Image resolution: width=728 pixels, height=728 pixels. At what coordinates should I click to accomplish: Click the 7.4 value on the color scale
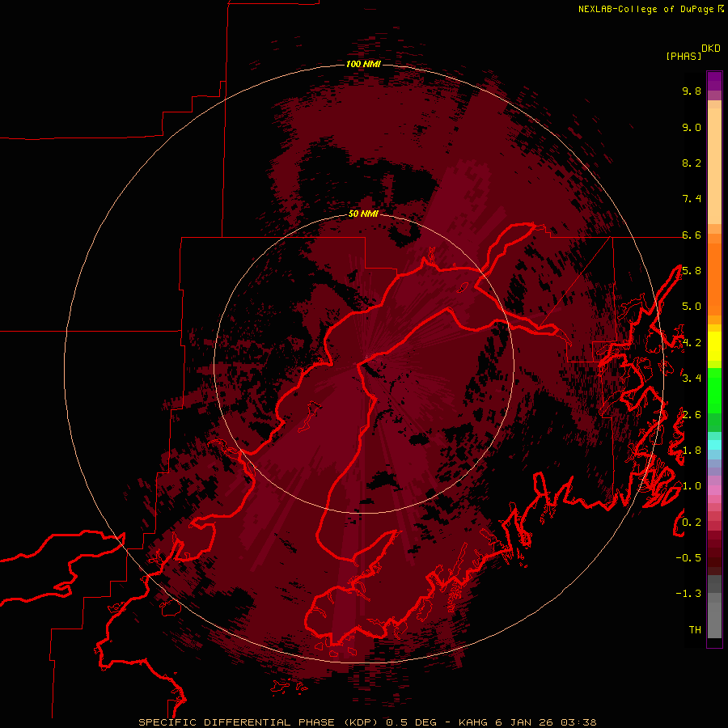pos(692,199)
